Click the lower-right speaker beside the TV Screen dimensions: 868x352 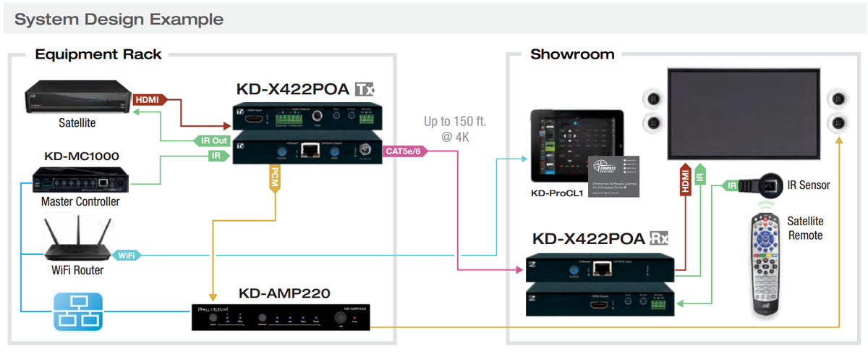pyautogui.click(x=838, y=122)
